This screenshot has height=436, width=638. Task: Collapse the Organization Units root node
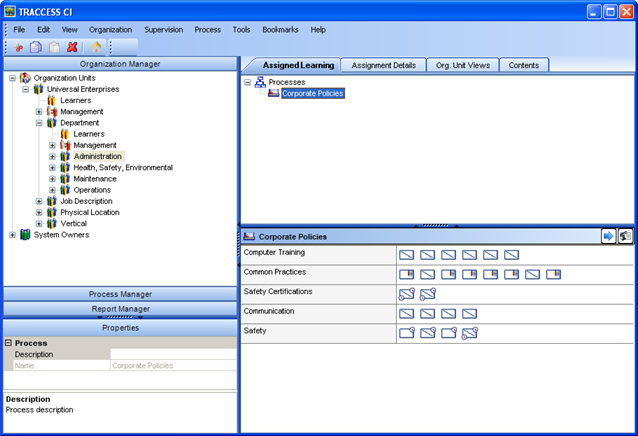pos(12,78)
